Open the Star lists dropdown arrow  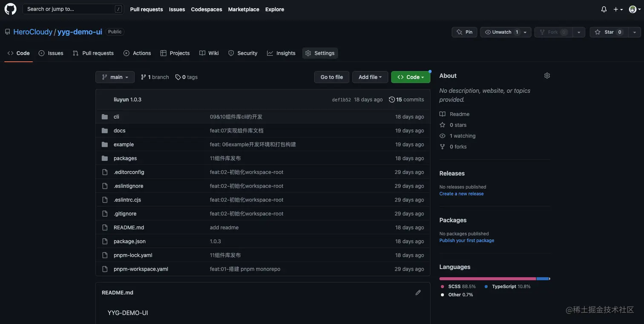tap(635, 32)
